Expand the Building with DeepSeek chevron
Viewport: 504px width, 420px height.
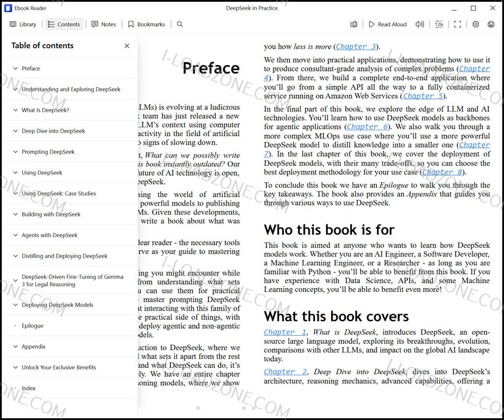click(x=16, y=214)
